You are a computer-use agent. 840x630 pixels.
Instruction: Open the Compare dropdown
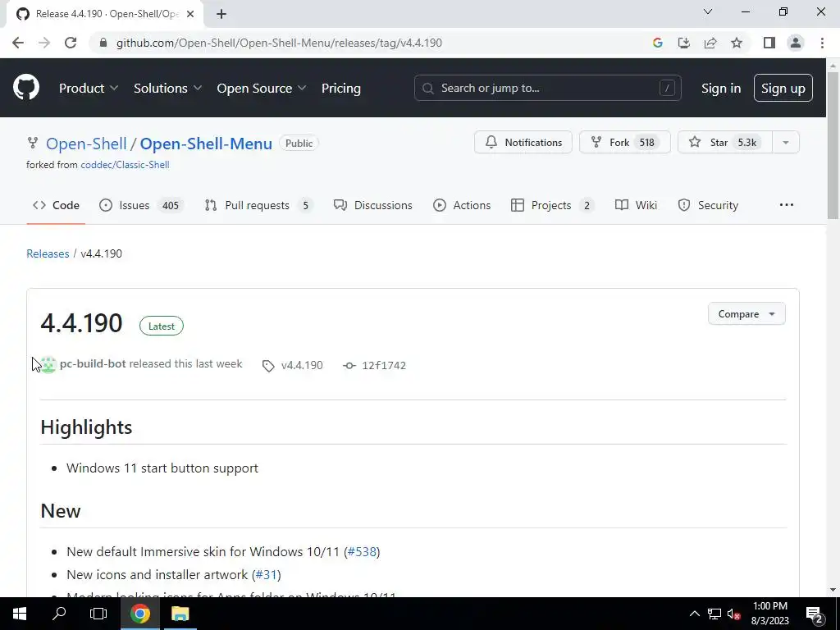pos(746,314)
